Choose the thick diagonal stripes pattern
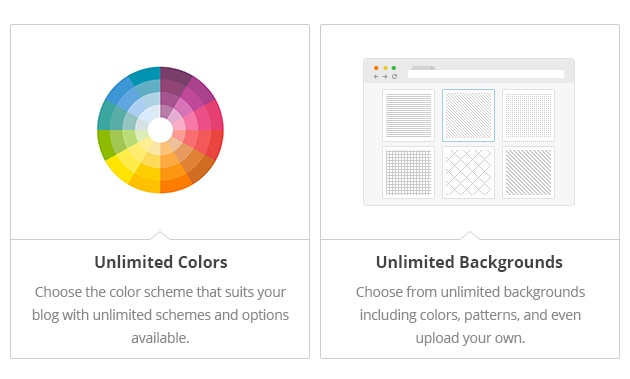 coord(528,172)
